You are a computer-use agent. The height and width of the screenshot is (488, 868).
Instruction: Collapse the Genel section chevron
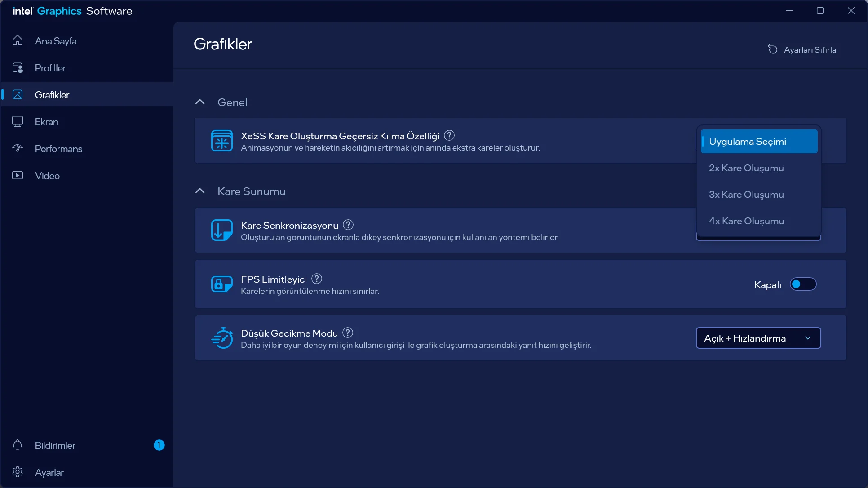click(200, 102)
